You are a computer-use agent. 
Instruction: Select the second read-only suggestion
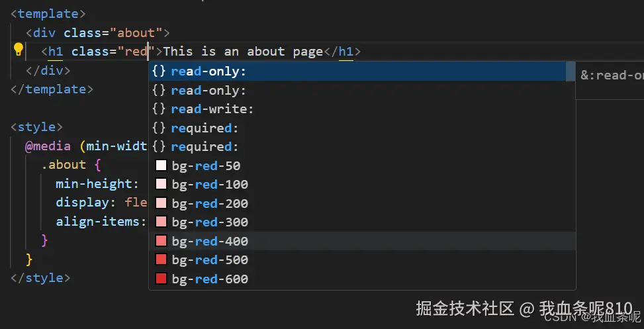pyautogui.click(x=208, y=90)
